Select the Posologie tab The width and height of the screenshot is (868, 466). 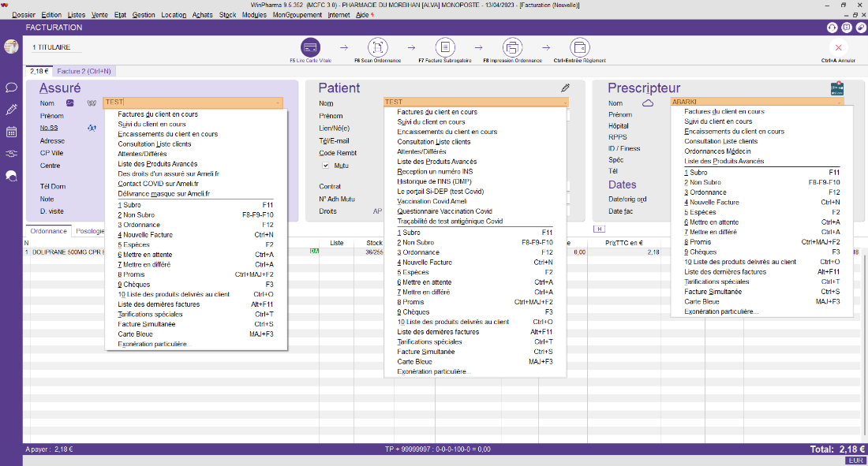click(89, 231)
